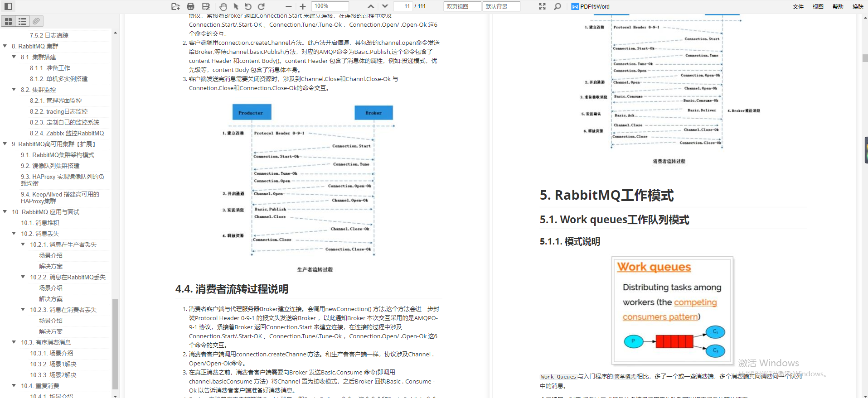This screenshot has width=868, height=398.
Task: Collapse the 10.2.2. 消息在RabbitMQ丢失 node
Action: 23,277
